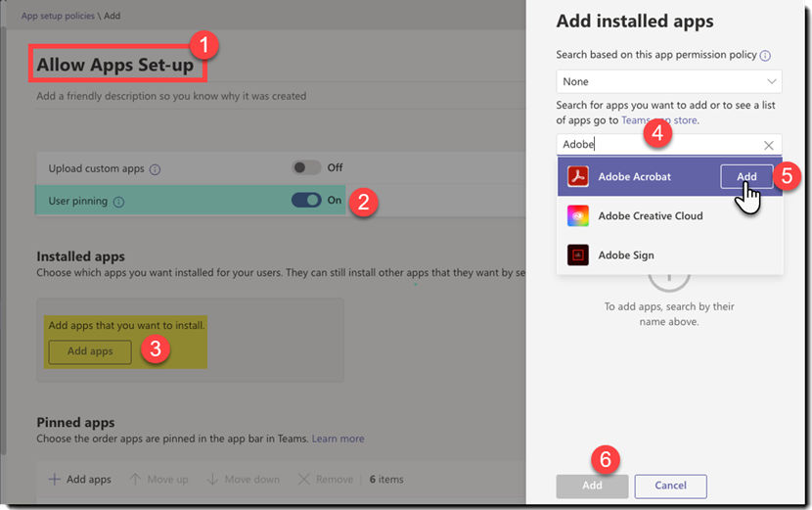Screen dimensions: 812x510
Task: Select Adobe Sign in search results
Action: [670, 255]
